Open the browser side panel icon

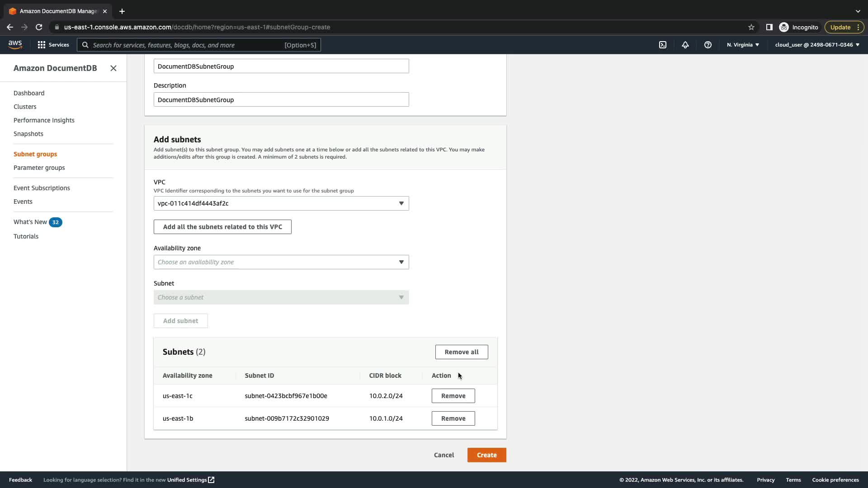point(769,27)
